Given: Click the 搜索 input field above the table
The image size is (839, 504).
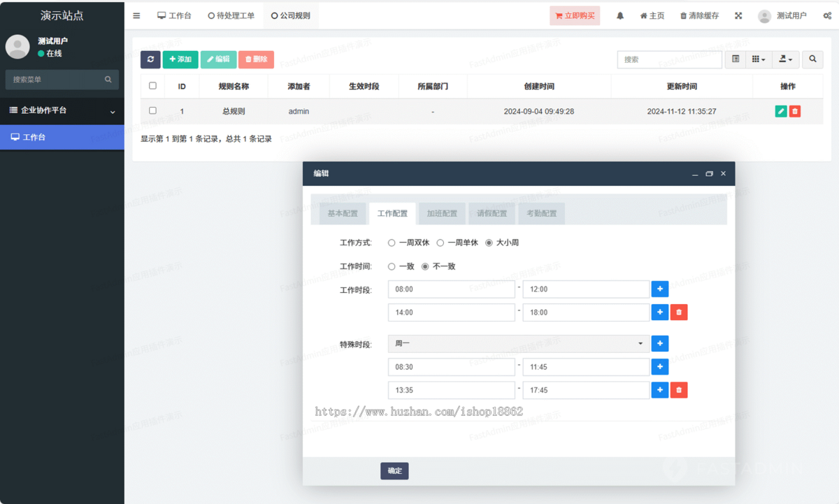Looking at the screenshot, I should [x=669, y=59].
